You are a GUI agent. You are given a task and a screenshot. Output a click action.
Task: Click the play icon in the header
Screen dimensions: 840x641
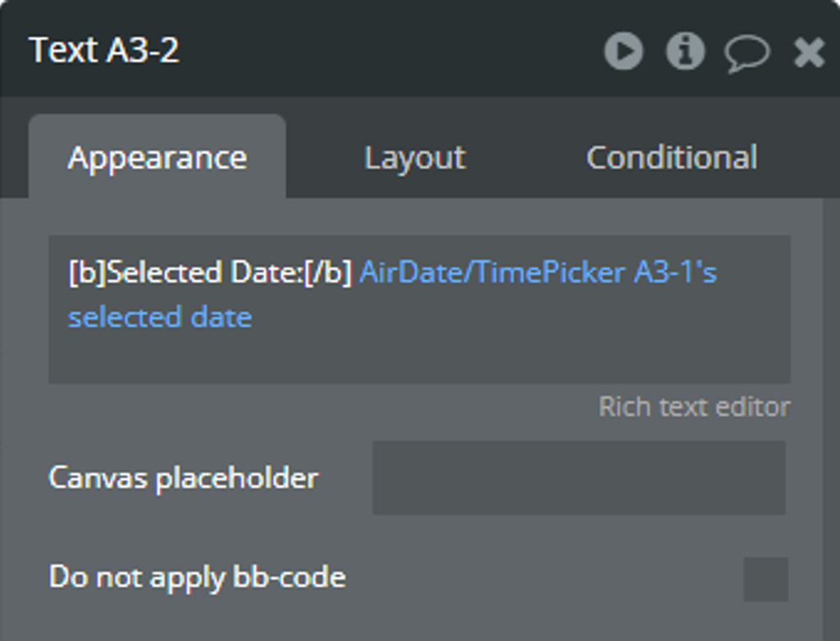(623, 51)
